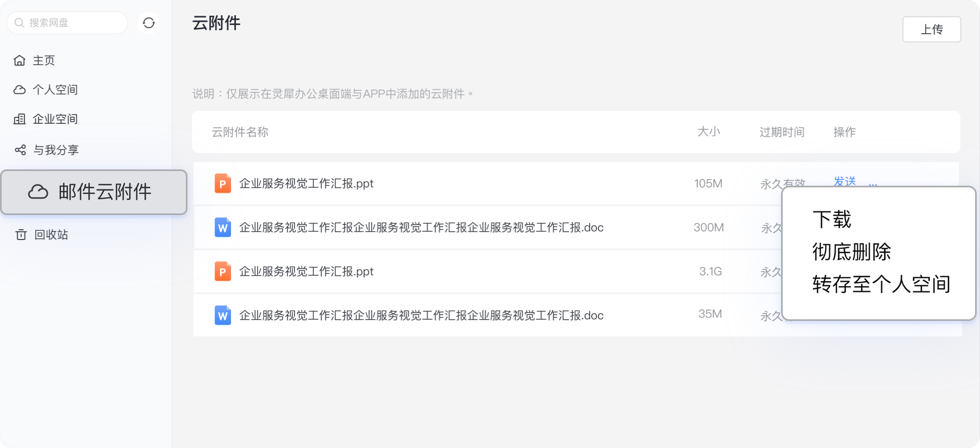The height and width of the screenshot is (448, 980).
Task: Pick 转存至个人空间 from the menu
Action: pyautogui.click(x=881, y=284)
